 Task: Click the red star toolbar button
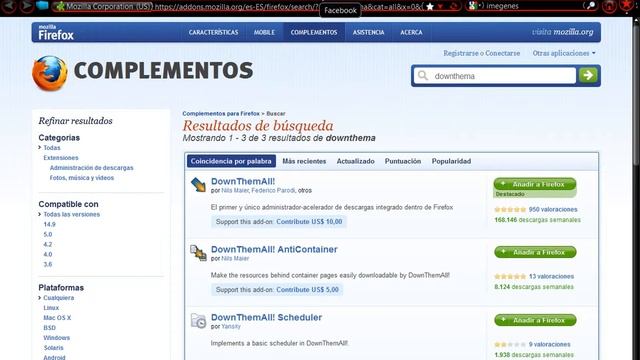tap(627, 6)
